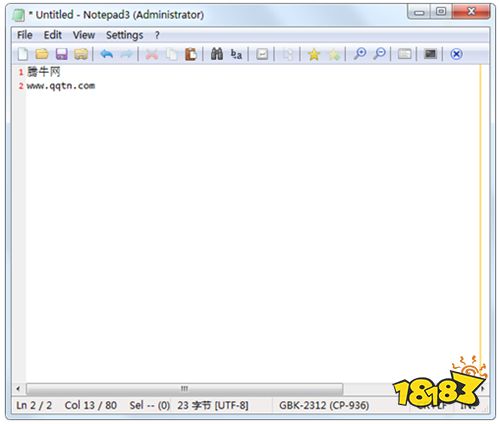
Task: Paste clipboard contents using toolbar icon
Action: 191,54
